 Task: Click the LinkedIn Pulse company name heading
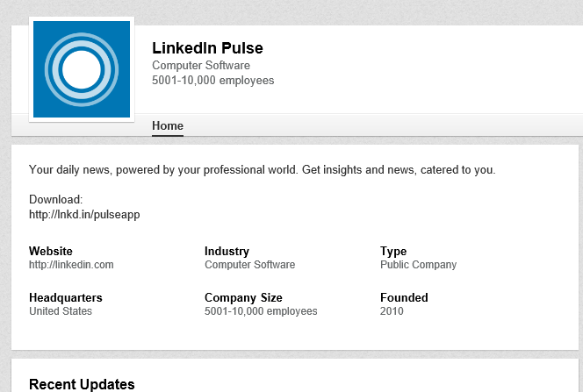click(207, 48)
